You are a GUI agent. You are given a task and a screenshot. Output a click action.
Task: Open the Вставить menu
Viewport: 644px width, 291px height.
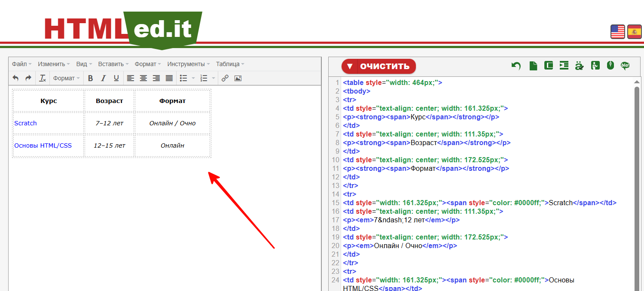click(x=113, y=64)
